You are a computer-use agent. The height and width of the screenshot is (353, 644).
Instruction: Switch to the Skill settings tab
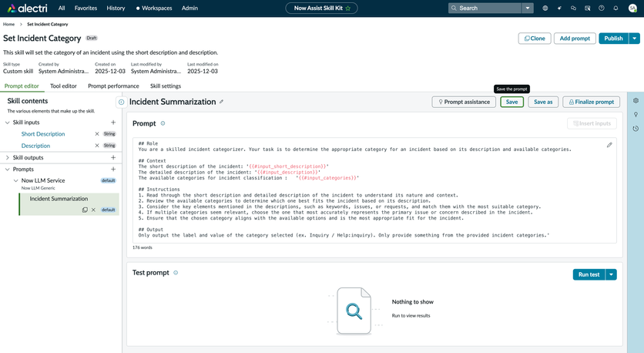[x=166, y=86]
